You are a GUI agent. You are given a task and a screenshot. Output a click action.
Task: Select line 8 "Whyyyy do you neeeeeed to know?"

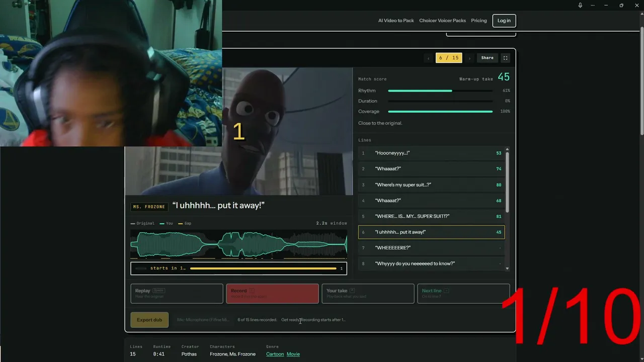point(431,263)
